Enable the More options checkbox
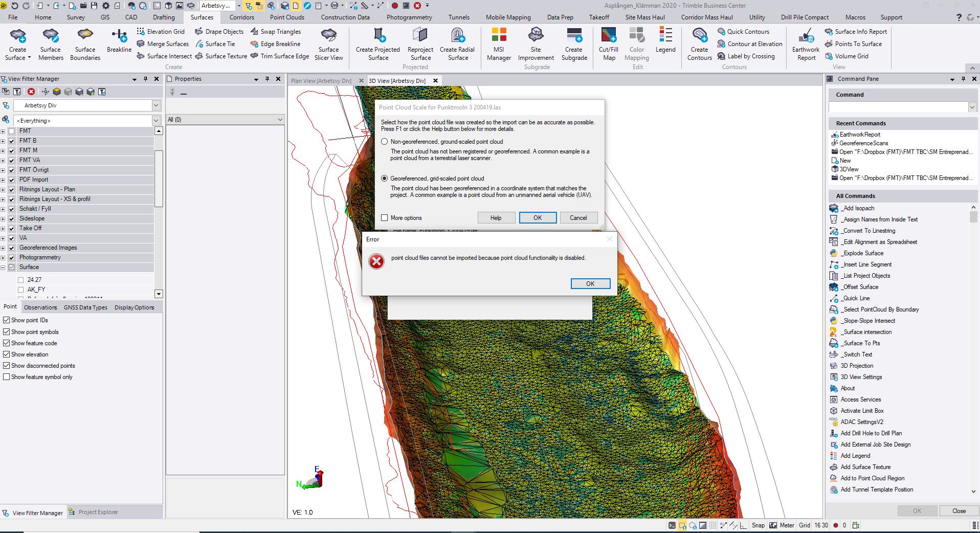The width and height of the screenshot is (980, 533). click(x=385, y=218)
